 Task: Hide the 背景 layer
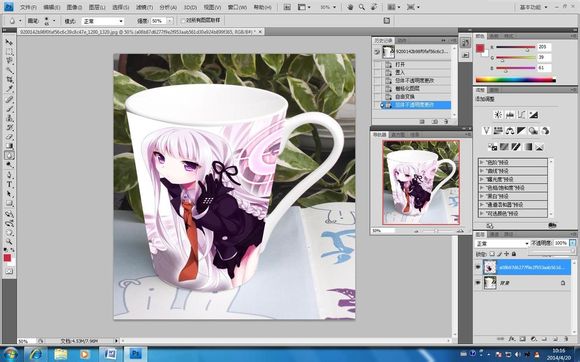pyautogui.click(x=478, y=283)
